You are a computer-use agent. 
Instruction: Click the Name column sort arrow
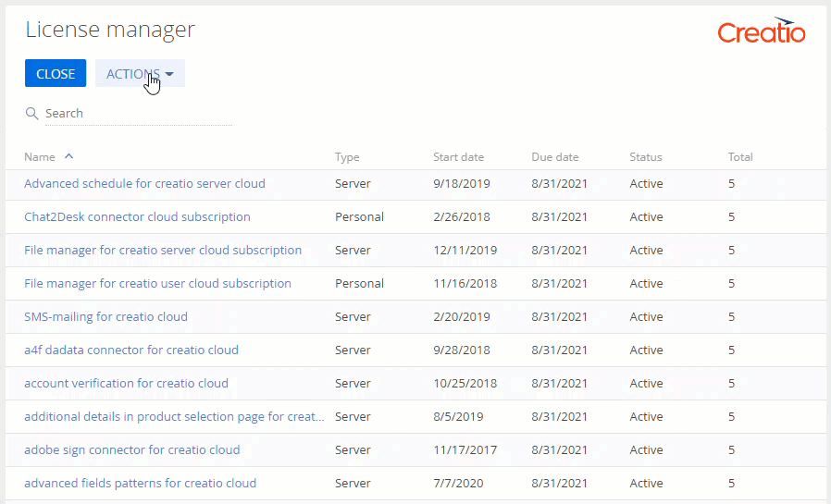[69, 156]
